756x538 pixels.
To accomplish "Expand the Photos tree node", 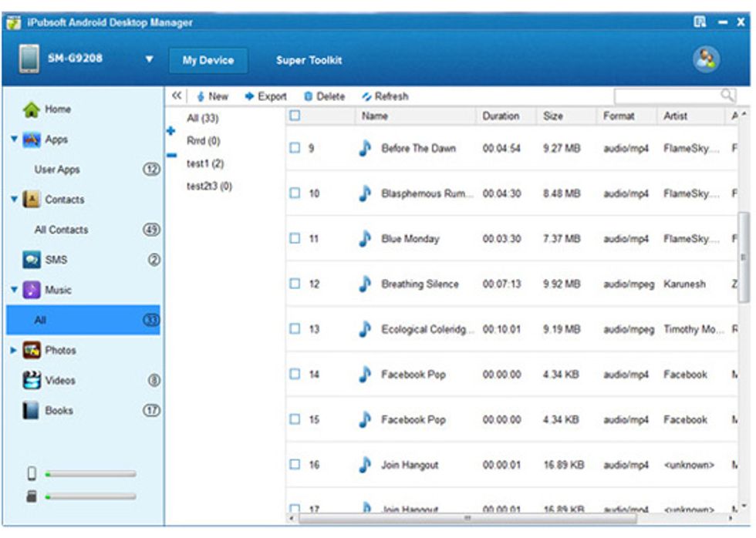I will click(13, 351).
